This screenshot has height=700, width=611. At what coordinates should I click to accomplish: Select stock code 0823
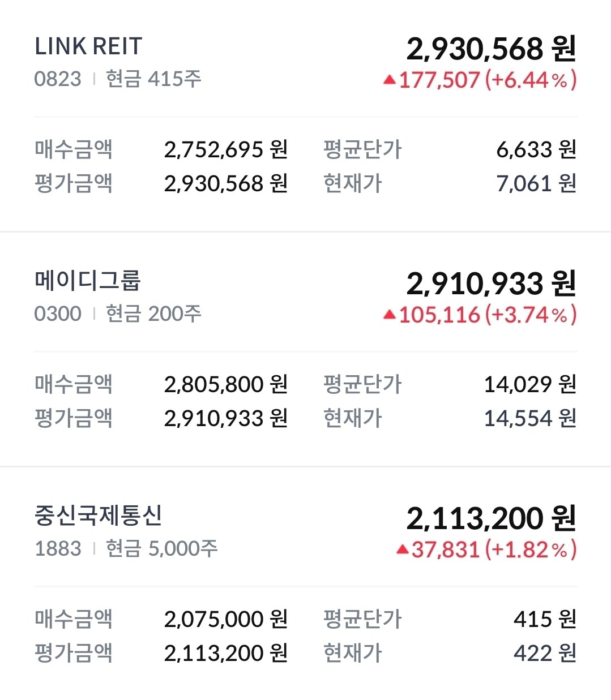coord(58,79)
